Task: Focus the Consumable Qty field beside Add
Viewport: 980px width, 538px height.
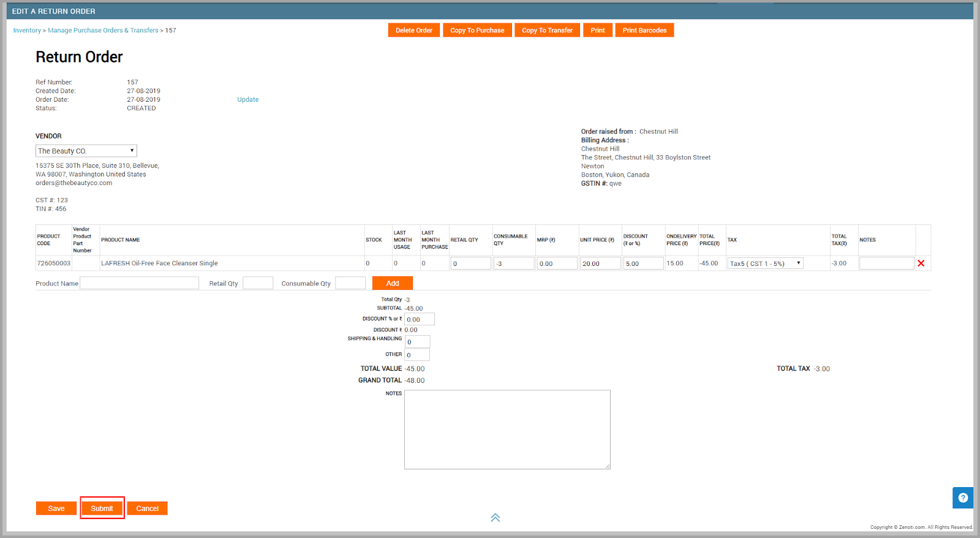Action: 350,283
